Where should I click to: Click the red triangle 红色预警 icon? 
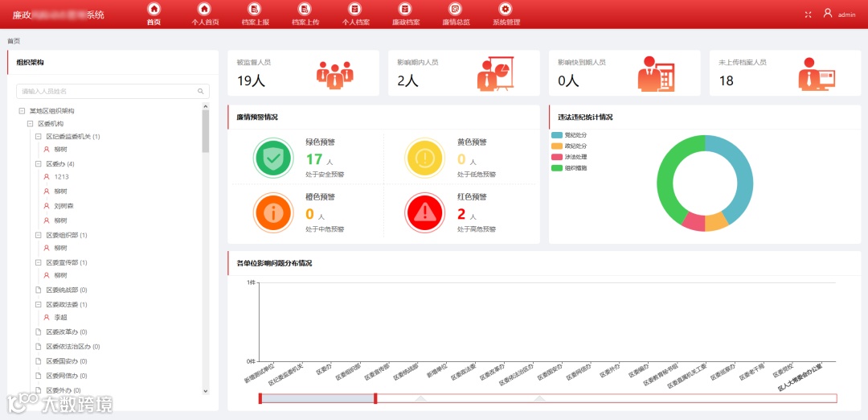(x=424, y=212)
